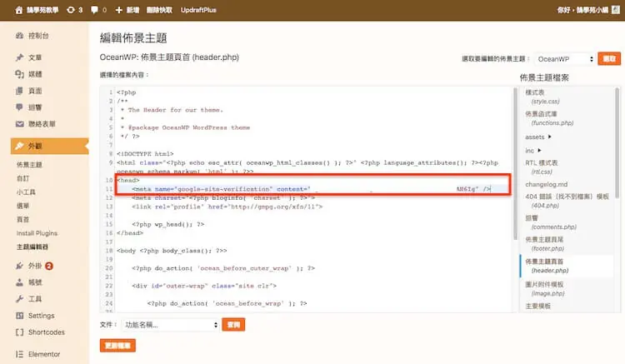Click the 控制台 dashboard gauge icon
625x364 pixels.
tap(19, 36)
